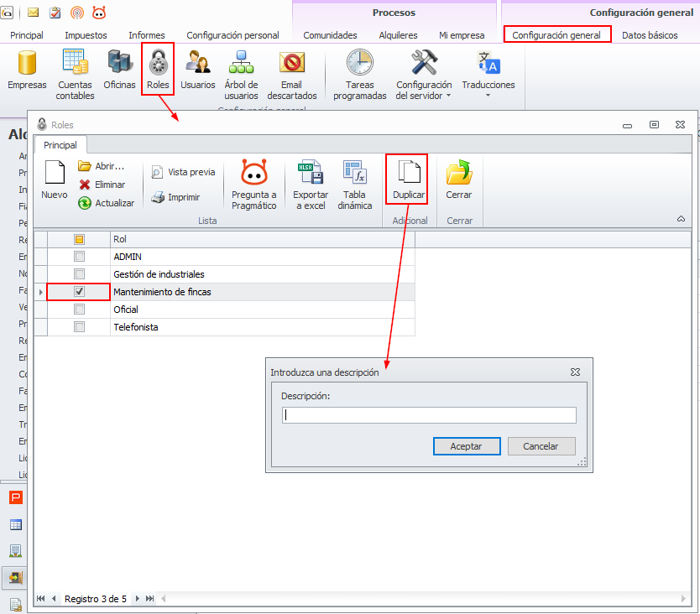Select the Configuración general tab
The height and width of the screenshot is (614, 700).
click(556, 35)
